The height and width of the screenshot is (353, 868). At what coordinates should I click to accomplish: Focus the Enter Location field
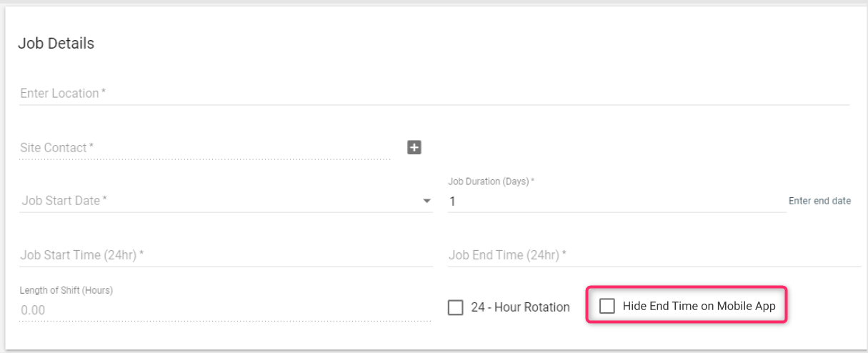click(x=434, y=94)
